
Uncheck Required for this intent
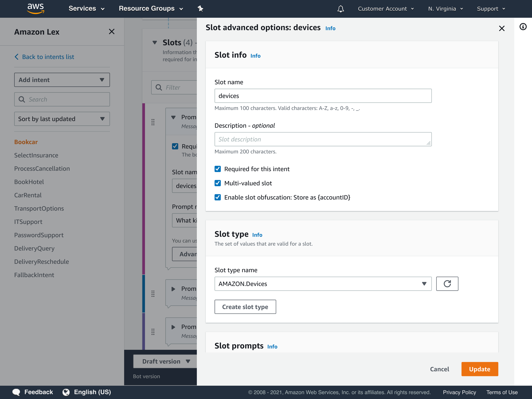(x=217, y=169)
